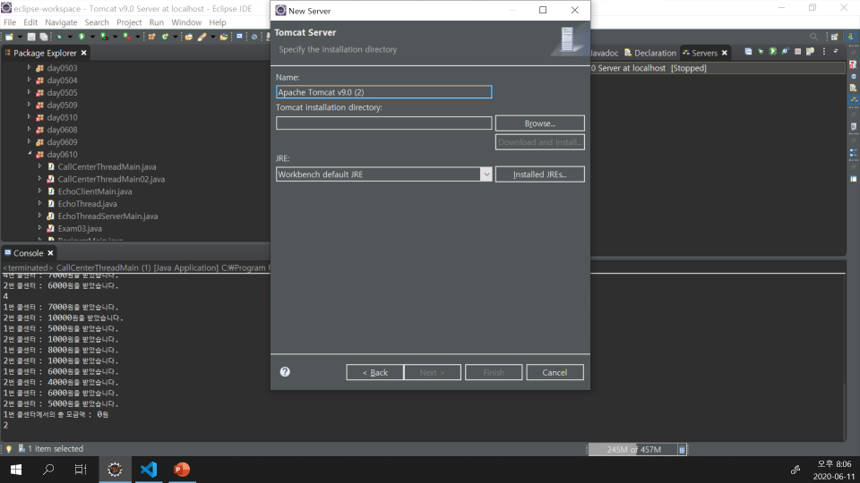860x483 pixels.
Task: Click the Open a Terminal icon
Action: coord(239,36)
